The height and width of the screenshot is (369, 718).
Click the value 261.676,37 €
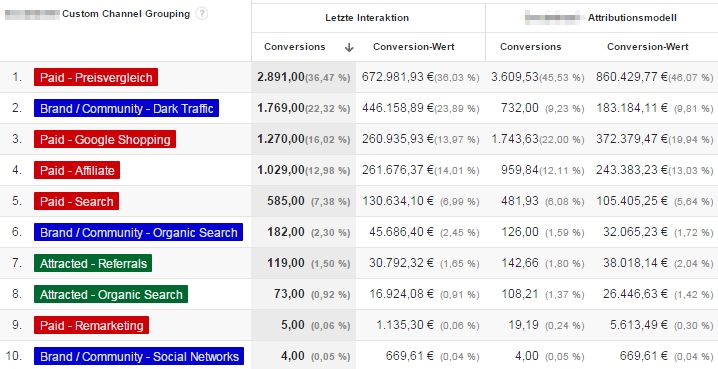(x=397, y=170)
